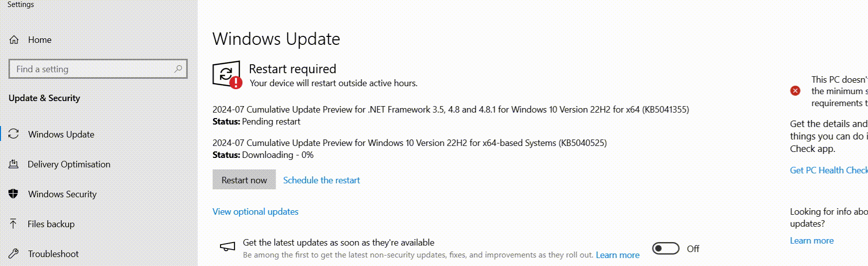
Task: Enable the get latest updates toggle
Action: (665, 248)
